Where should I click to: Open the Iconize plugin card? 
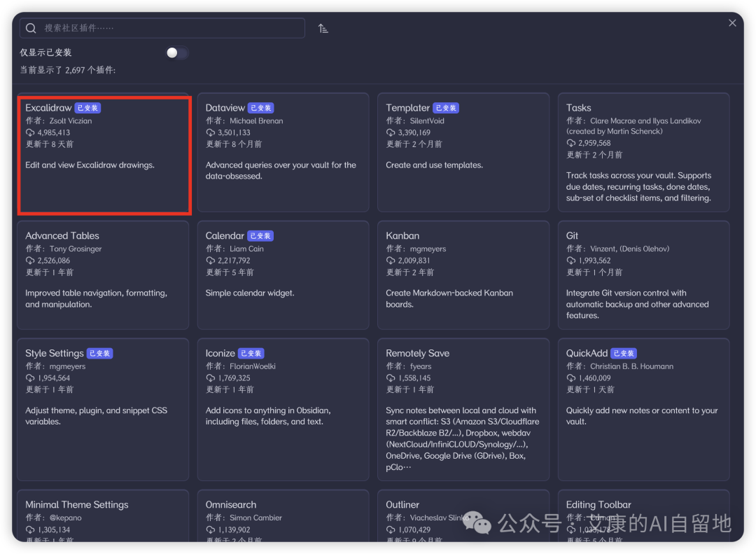coord(283,409)
